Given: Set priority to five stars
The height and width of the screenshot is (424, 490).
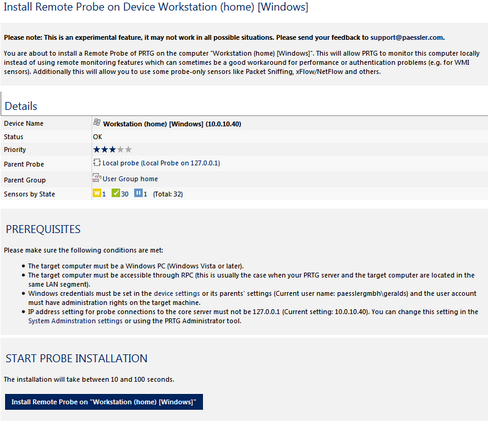Looking at the screenshot, I should point(128,149).
